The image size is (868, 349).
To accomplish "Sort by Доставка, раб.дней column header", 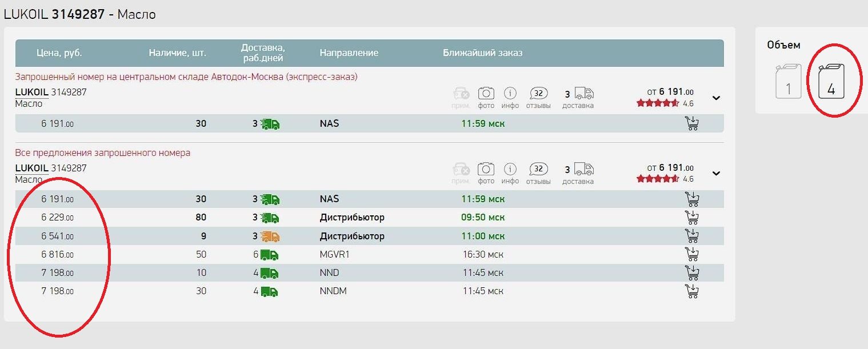I will [263, 53].
